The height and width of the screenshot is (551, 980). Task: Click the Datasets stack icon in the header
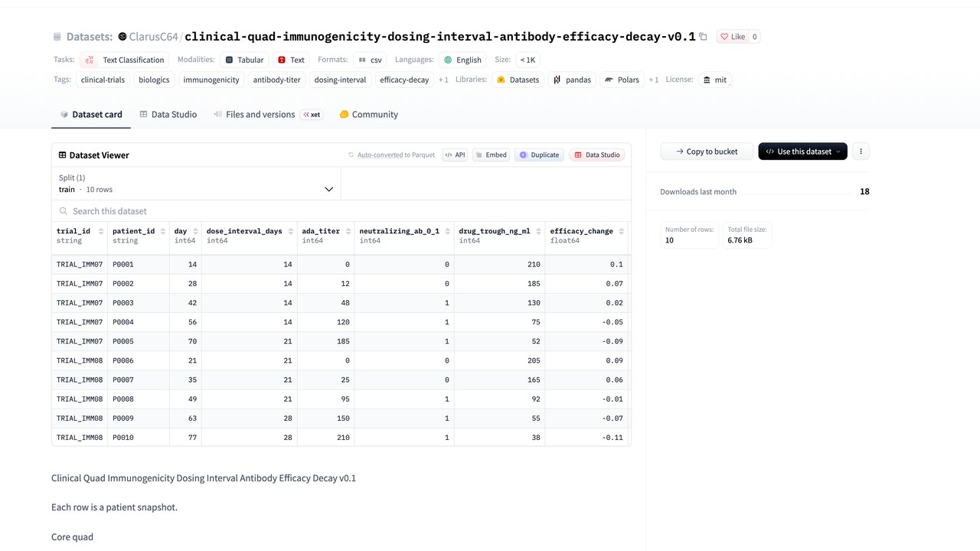[x=57, y=37]
